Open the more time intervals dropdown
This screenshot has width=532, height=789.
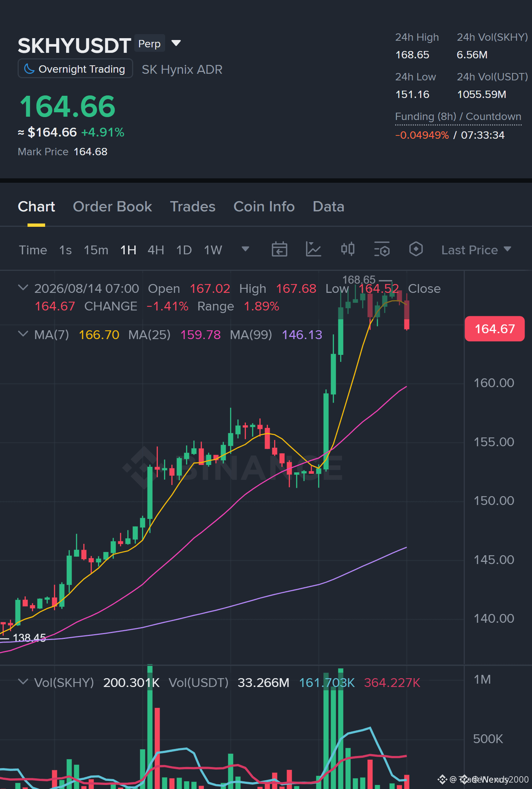245,250
